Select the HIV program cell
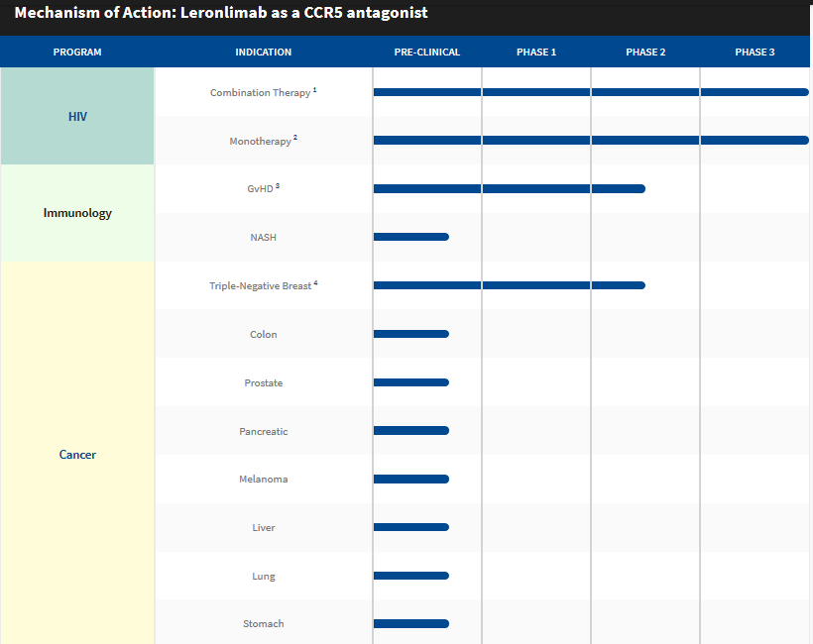Viewport: 813px width, 644px height. [x=77, y=116]
